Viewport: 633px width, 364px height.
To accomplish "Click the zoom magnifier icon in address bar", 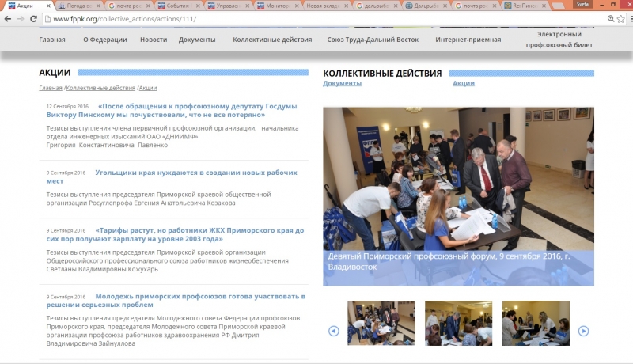I will pos(610,18).
